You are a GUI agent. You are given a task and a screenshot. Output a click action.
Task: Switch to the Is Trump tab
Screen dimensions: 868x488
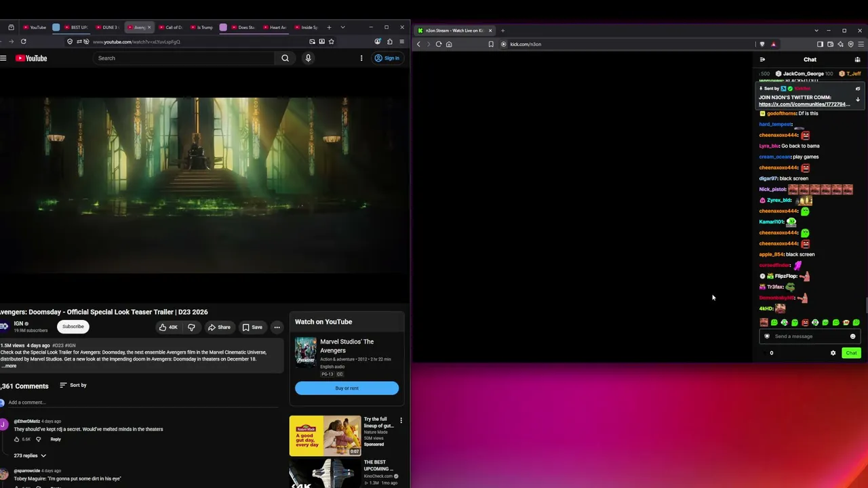pos(202,27)
